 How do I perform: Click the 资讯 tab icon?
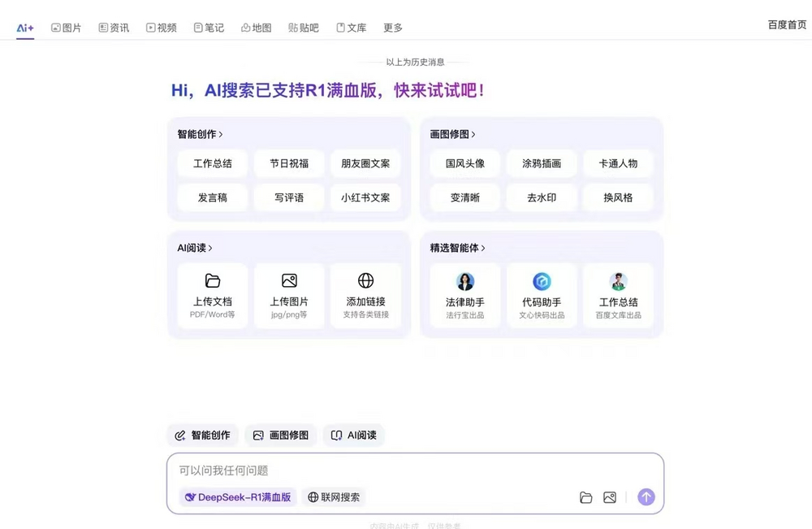(x=103, y=28)
